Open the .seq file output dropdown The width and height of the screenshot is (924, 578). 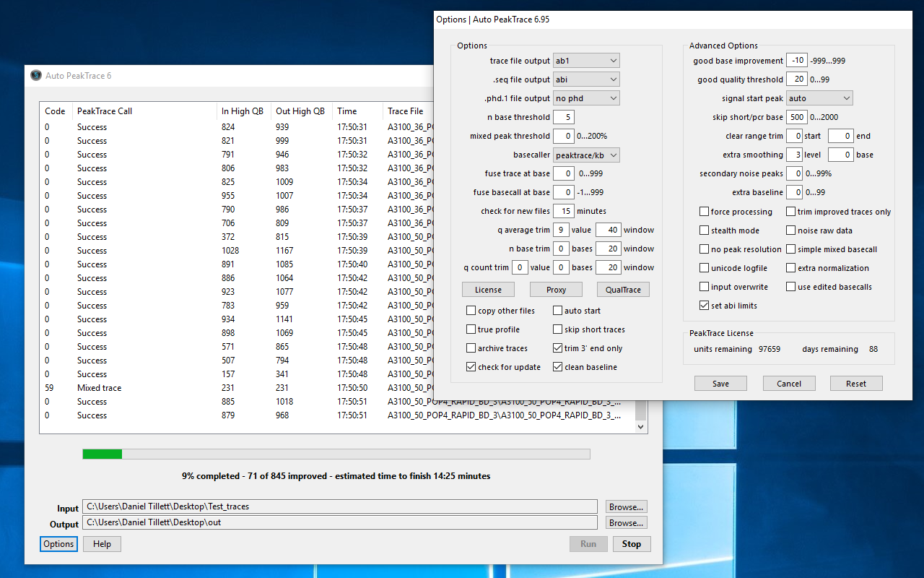tap(586, 79)
